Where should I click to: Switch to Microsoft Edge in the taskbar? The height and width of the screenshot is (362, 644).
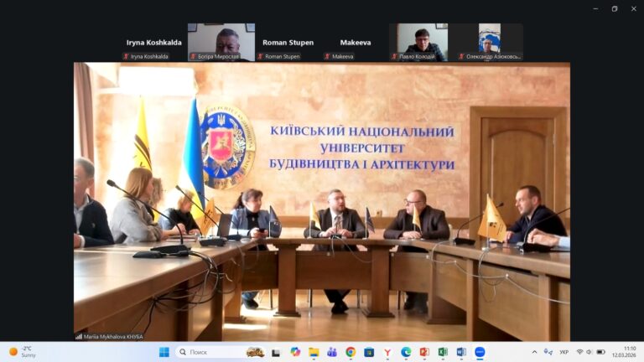(x=406, y=352)
